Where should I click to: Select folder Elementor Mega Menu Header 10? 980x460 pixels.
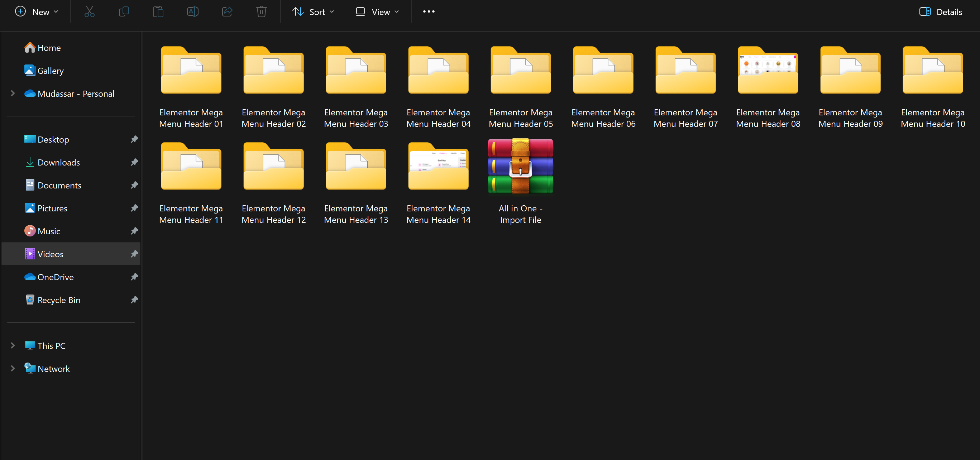click(x=933, y=87)
